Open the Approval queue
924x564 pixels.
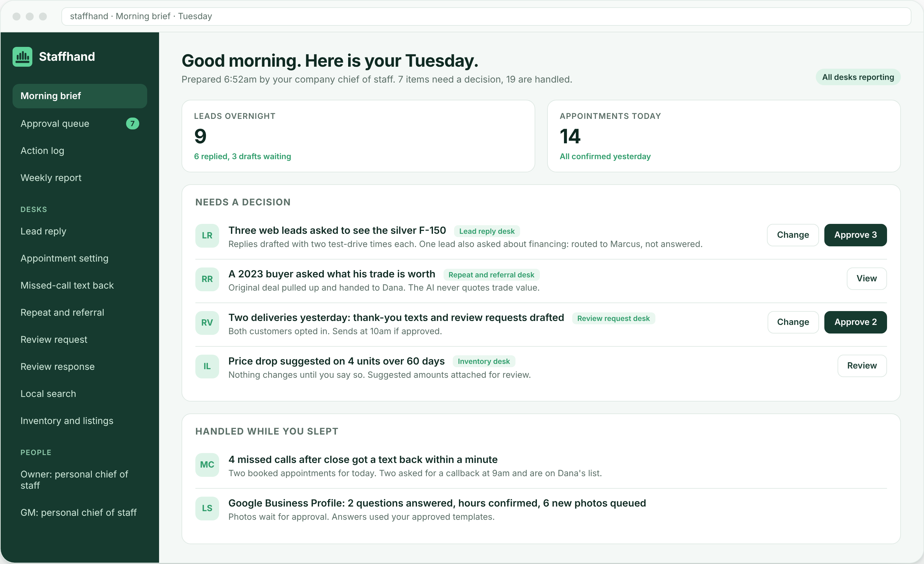point(80,123)
